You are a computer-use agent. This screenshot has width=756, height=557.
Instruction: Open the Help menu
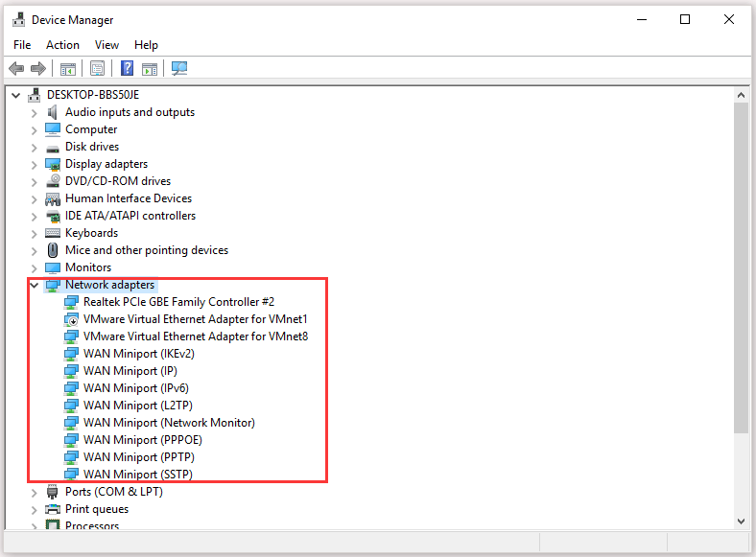[146, 45]
